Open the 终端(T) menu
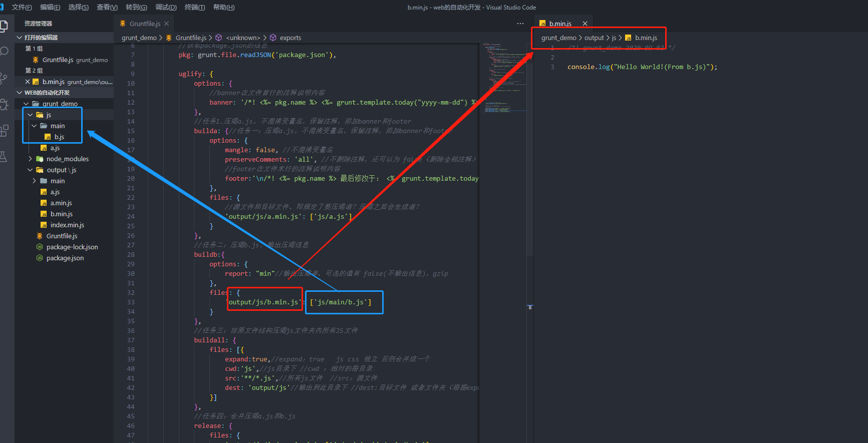 coord(195,7)
